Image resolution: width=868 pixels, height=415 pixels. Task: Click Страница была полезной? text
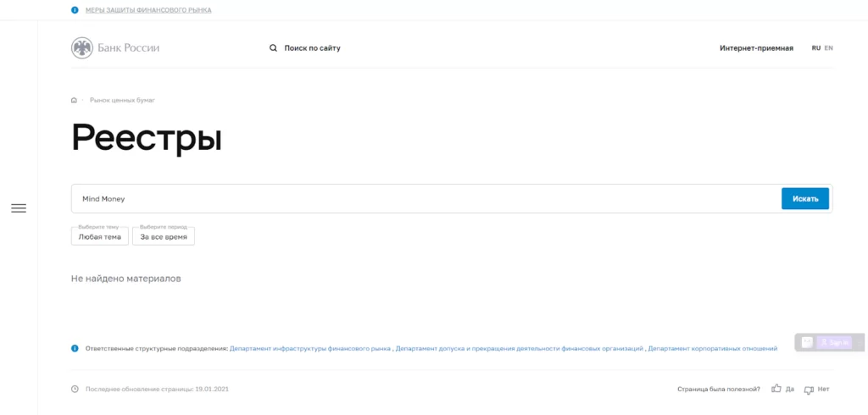pos(719,389)
